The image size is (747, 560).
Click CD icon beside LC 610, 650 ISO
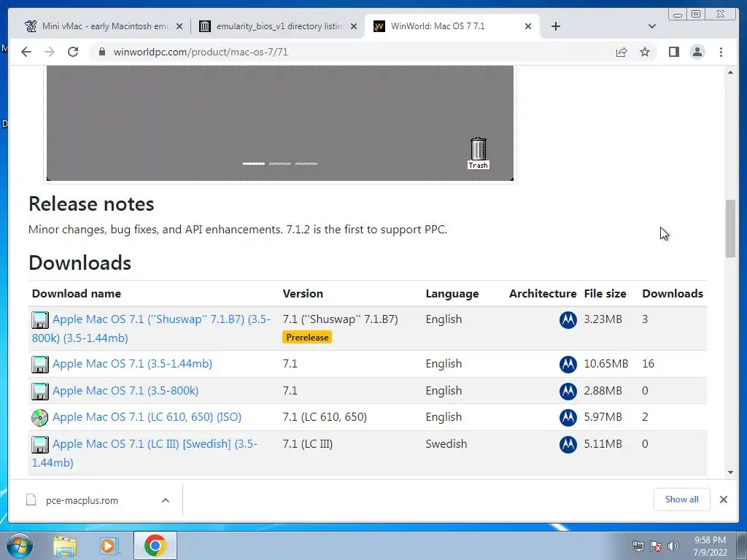(40, 418)
